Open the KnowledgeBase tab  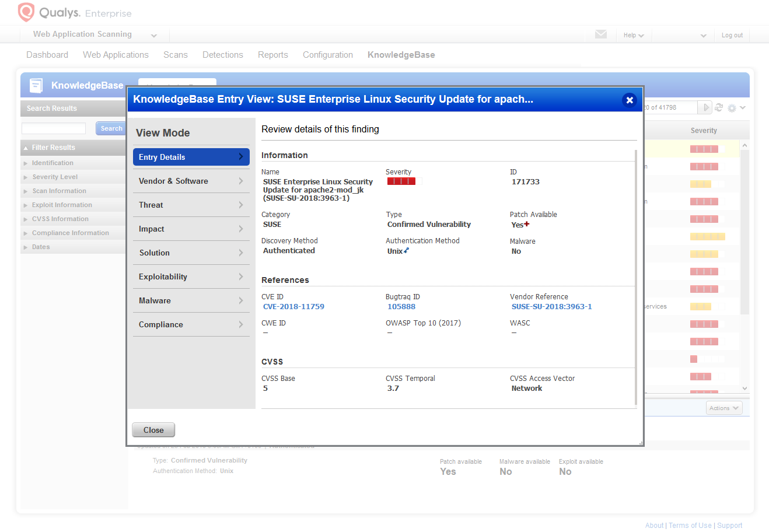click(x=401, y=55)
